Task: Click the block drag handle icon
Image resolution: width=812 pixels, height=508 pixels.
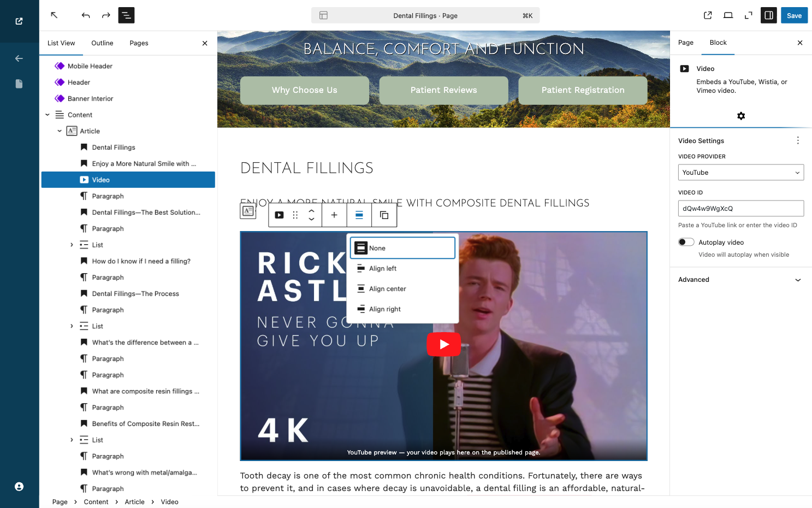Action: pyautogui.click(x=295, y=215)
